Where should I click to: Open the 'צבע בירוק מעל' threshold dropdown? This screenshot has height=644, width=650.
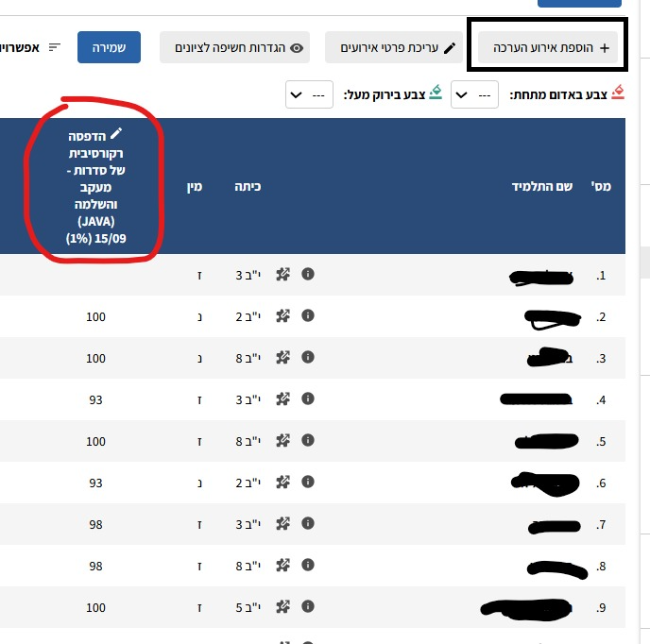pyautogui.click(x=308, y=95)
